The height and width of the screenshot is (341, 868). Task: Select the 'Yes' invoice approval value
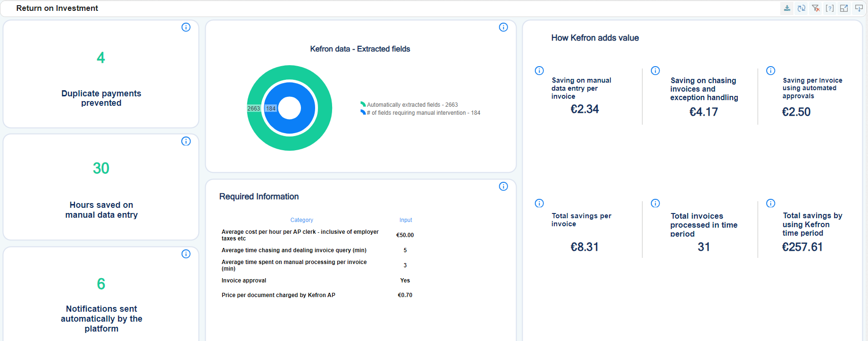point(405,281)
